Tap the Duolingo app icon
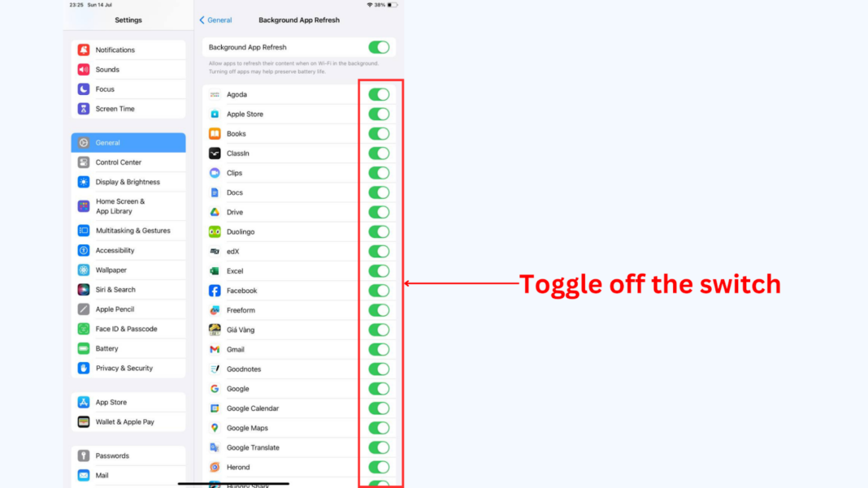Screen dimensions: 868x488 tap(215, 232)
